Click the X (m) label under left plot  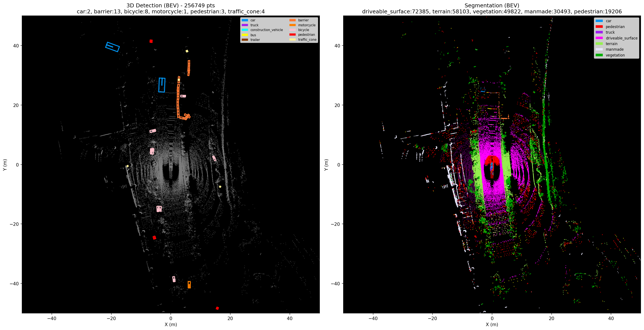[171, 325]
